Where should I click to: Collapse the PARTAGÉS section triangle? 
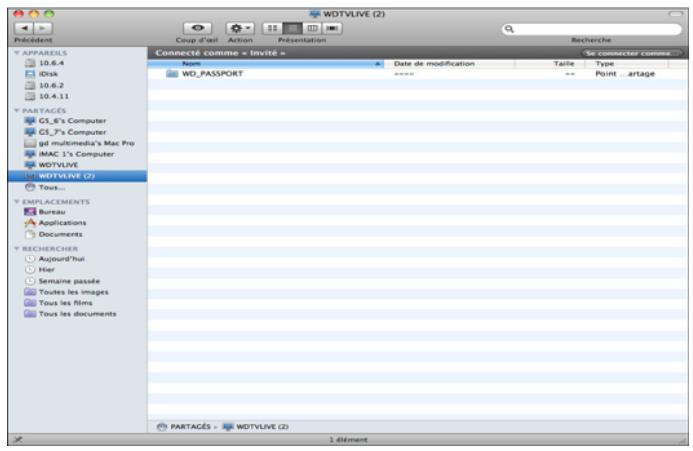pyautogui.click(x=17, y=111)
